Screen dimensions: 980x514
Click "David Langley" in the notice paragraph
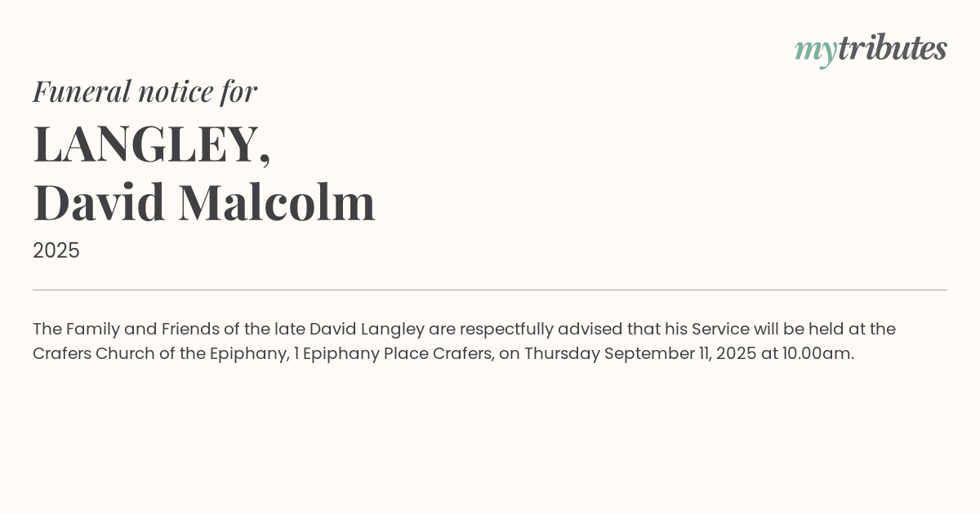(367, 329)
